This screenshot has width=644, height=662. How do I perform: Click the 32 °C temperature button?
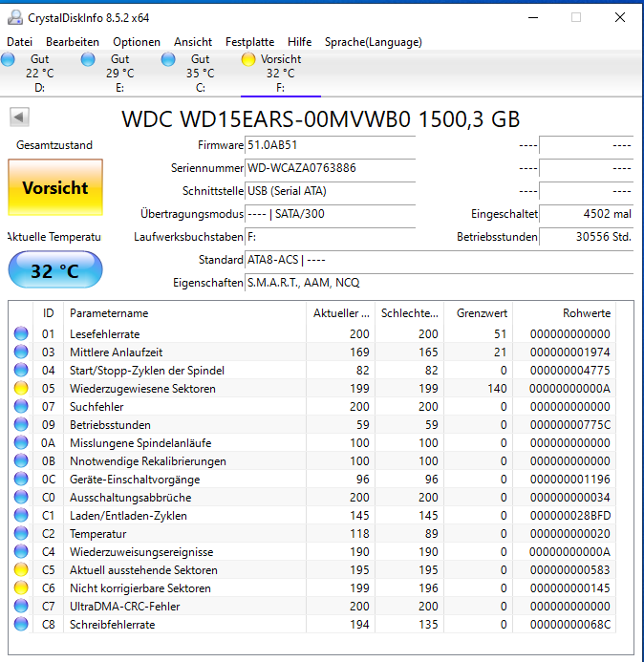[55, 269]
